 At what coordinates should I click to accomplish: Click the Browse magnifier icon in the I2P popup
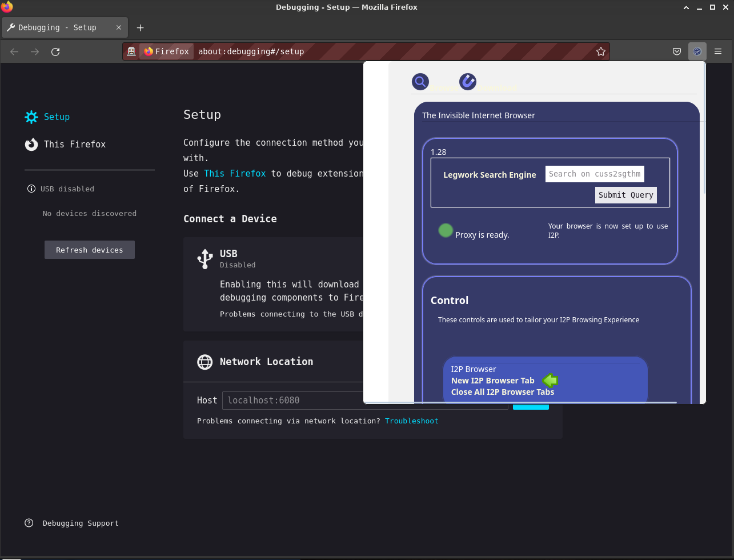point(420,82)
